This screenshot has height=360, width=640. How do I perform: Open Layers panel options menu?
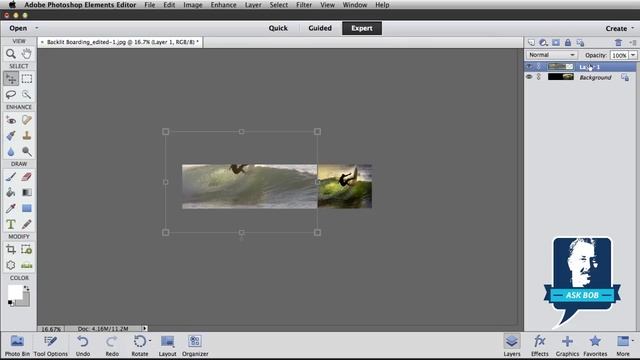pyautogui.click(x=633, y=42)
